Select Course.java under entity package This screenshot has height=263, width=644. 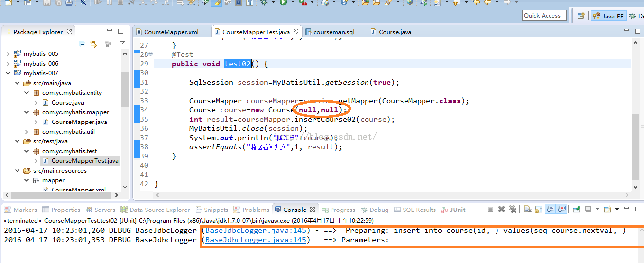tap(63, 103)
